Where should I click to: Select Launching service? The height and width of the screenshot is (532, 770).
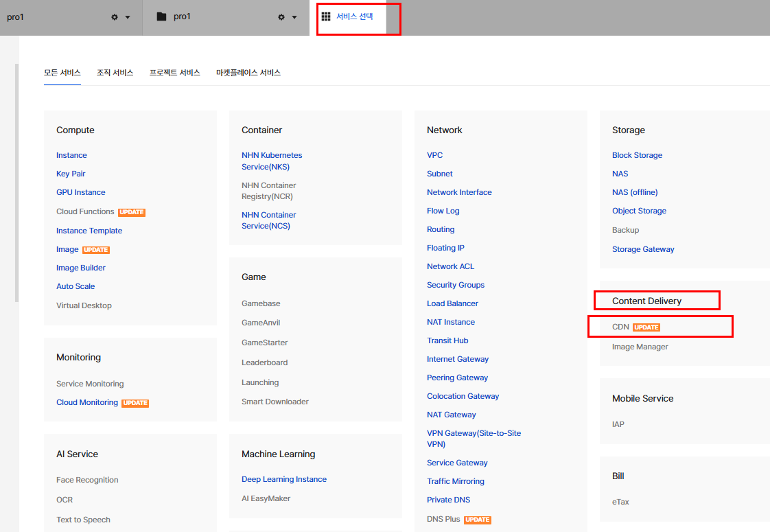[260, 382]
